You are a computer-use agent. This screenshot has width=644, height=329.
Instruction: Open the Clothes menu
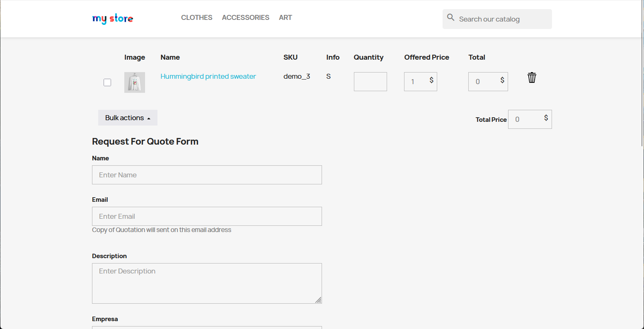click(196, 17)
